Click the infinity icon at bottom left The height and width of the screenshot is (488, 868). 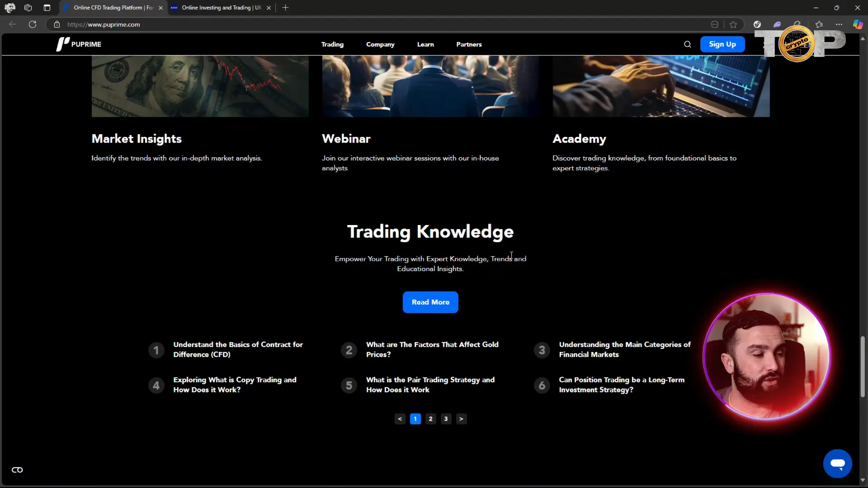tap(17, 470)
